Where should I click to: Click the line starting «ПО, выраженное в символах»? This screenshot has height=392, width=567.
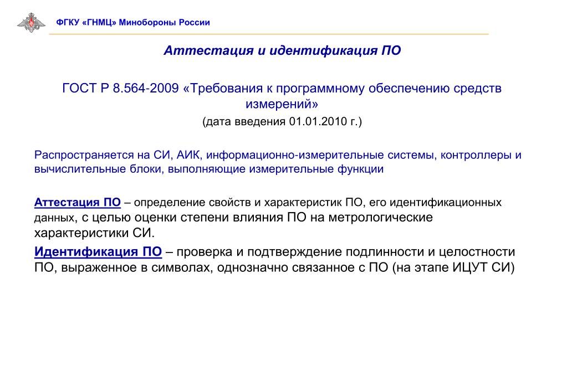point(274,268)
